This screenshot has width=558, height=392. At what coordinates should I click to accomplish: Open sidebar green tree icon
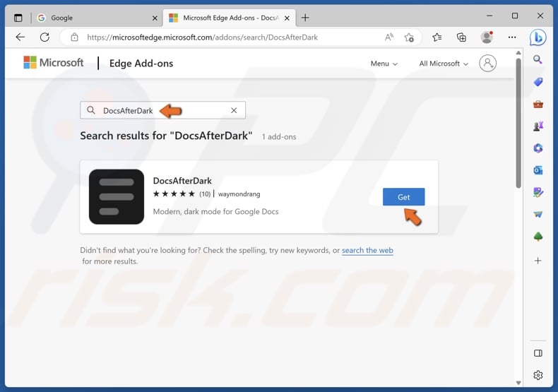(x=538, y=237)
